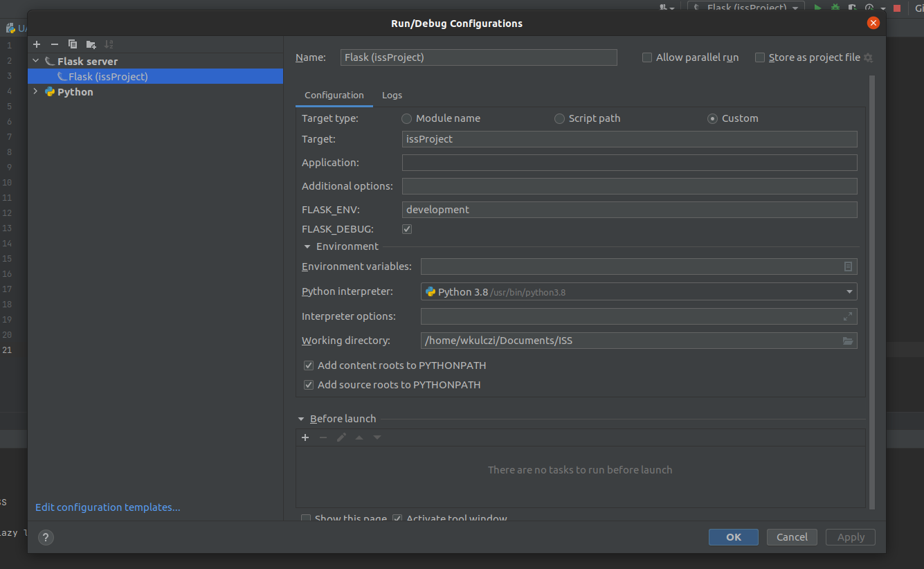Remove the Before launch task
The image size is (924, 569).
coord(323,437)
